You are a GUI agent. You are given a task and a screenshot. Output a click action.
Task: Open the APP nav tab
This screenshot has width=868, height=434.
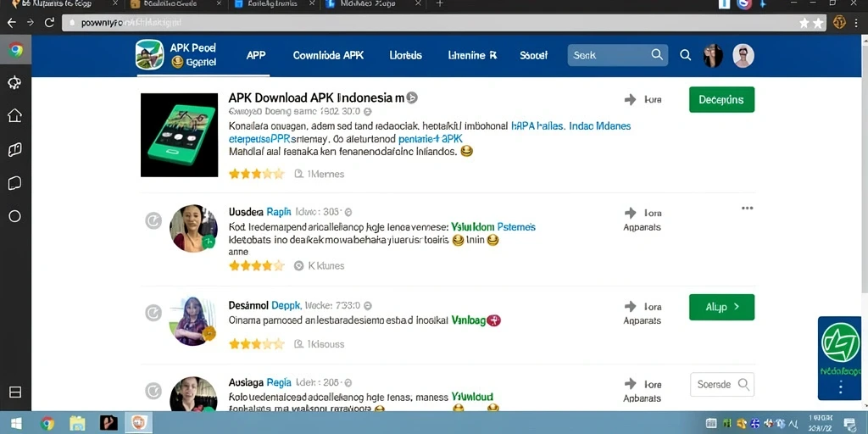tap(256, 55)
